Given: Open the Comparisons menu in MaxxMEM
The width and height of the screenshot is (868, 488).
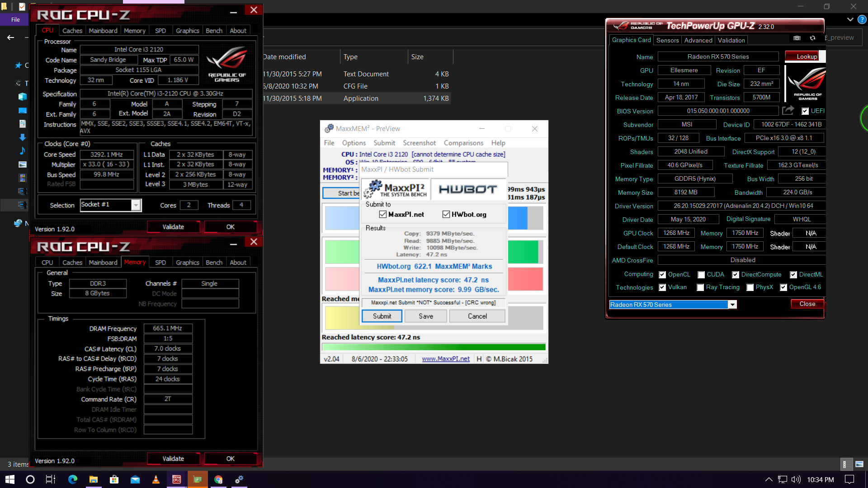Looking at the screenshot, I should (x=463, y=143).
